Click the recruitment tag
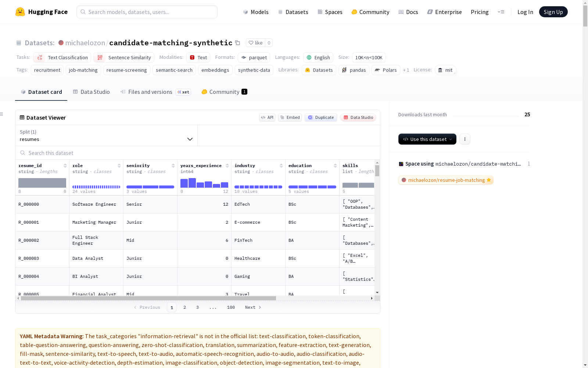 [47, 70]
